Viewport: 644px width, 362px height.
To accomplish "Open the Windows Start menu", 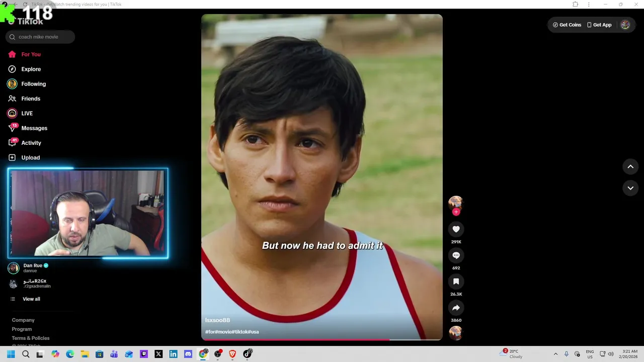I will tap(11, 354).
